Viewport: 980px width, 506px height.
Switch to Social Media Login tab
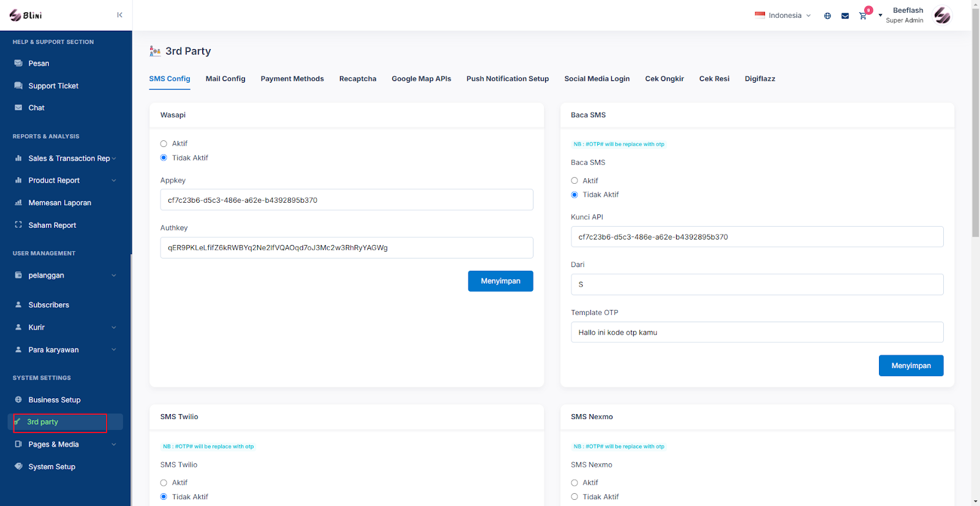[597, 78]
